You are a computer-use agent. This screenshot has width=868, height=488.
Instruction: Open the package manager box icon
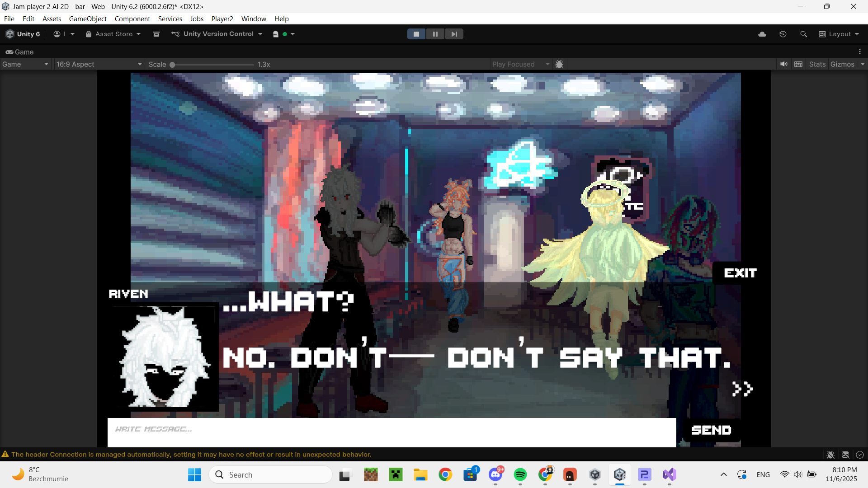tap(156, 34)
